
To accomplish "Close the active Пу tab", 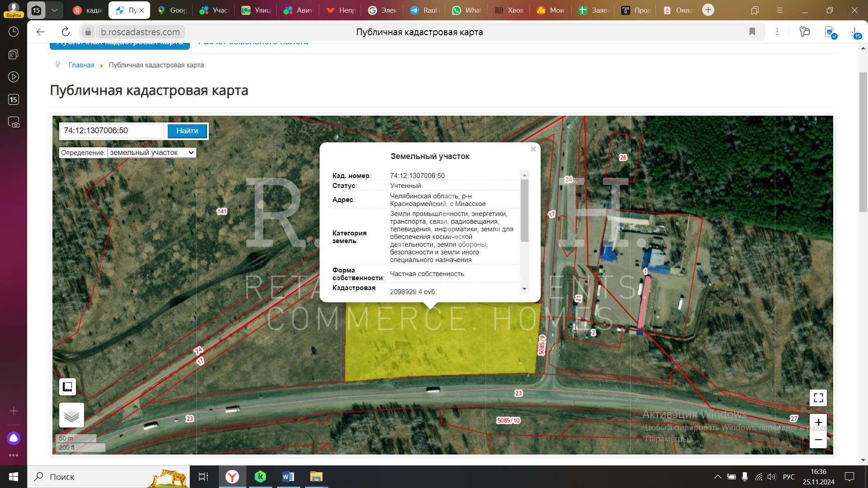I will coord(142,10).
